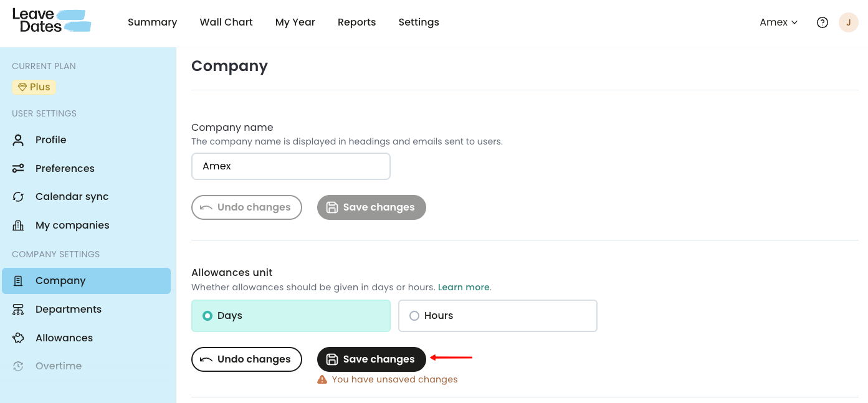This screenshot has width=868, height=403.
Task: Select the Days allowance unit radio
Action: (x=208, y=316)
